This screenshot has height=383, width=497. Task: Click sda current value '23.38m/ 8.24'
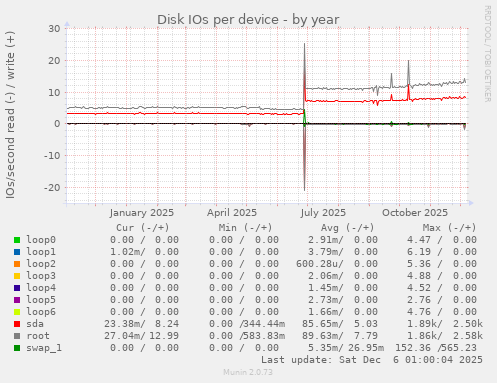pos(141,324)
